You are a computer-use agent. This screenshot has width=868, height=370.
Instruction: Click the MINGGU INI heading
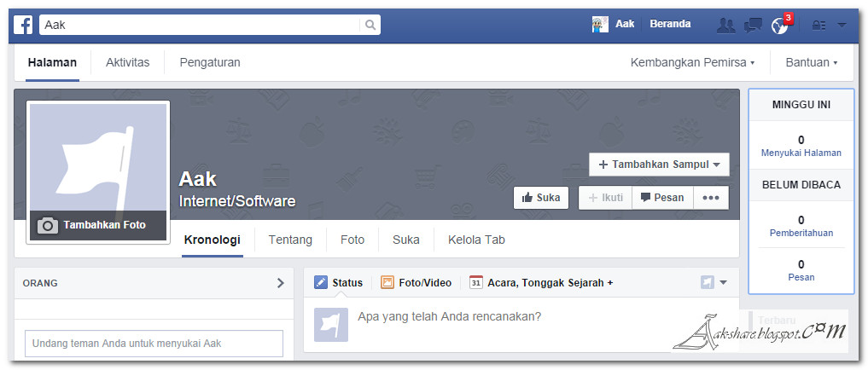[x=801, y=105]
